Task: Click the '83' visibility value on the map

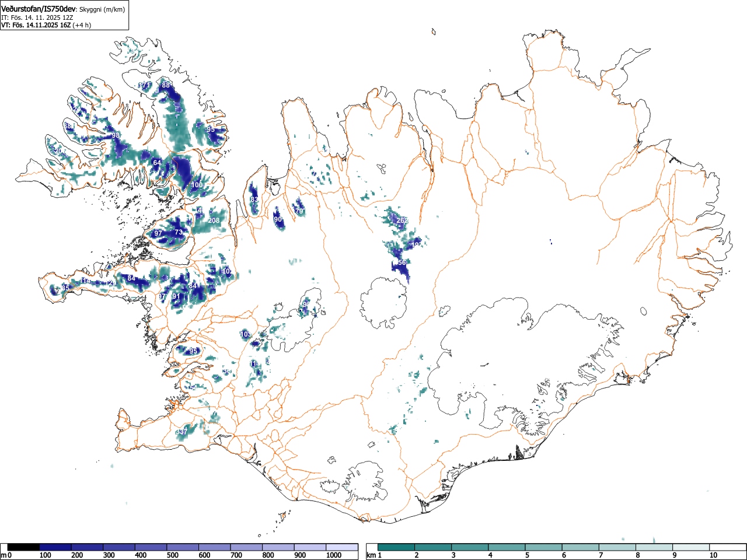Action: tap(254, 199)
